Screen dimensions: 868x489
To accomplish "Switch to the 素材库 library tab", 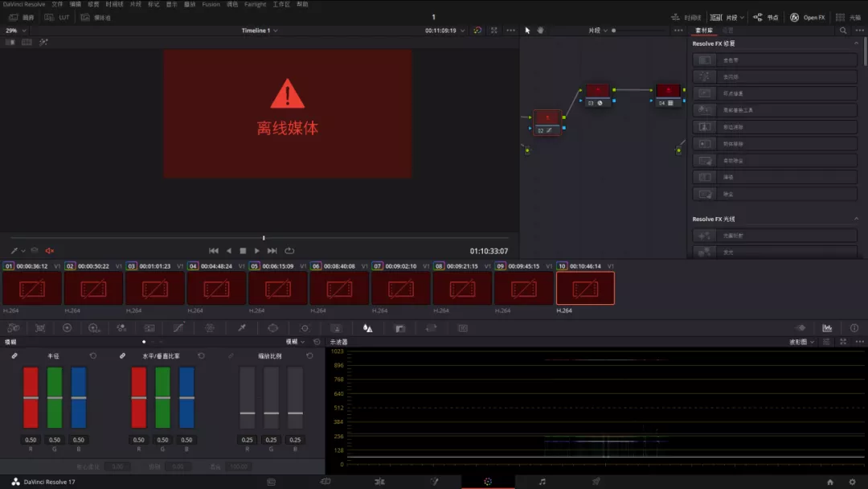I will click(x=703, y=31).
